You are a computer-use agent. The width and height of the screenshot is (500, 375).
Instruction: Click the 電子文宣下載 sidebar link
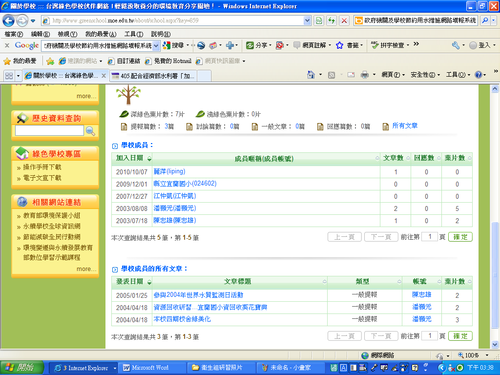[42, 178]
